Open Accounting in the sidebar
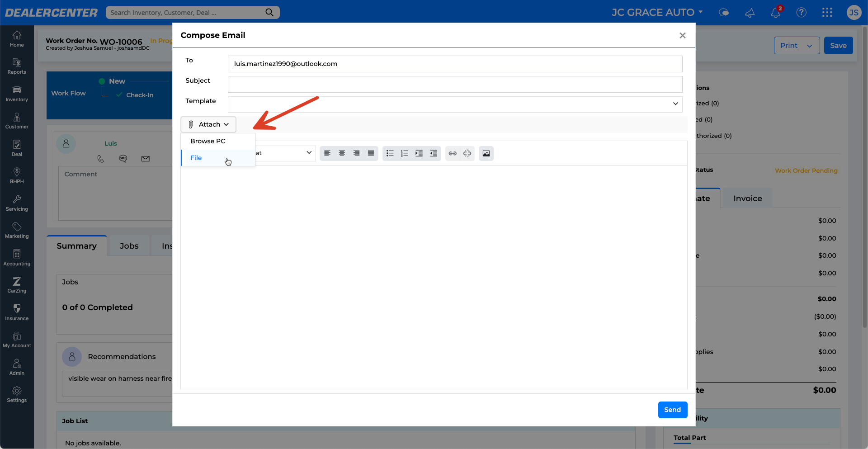The image size is (868, 449). pos(17,258)
